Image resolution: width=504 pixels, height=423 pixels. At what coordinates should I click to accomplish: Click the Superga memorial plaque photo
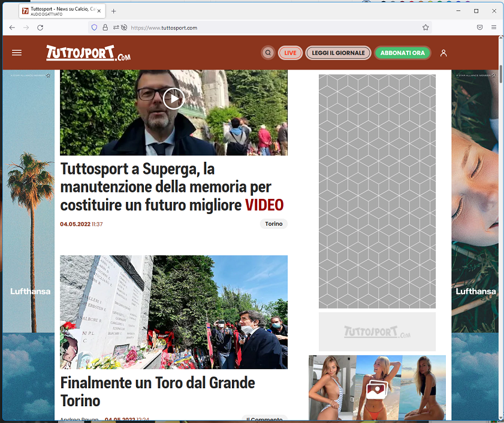pyautogui.click(x=174, y=312)
